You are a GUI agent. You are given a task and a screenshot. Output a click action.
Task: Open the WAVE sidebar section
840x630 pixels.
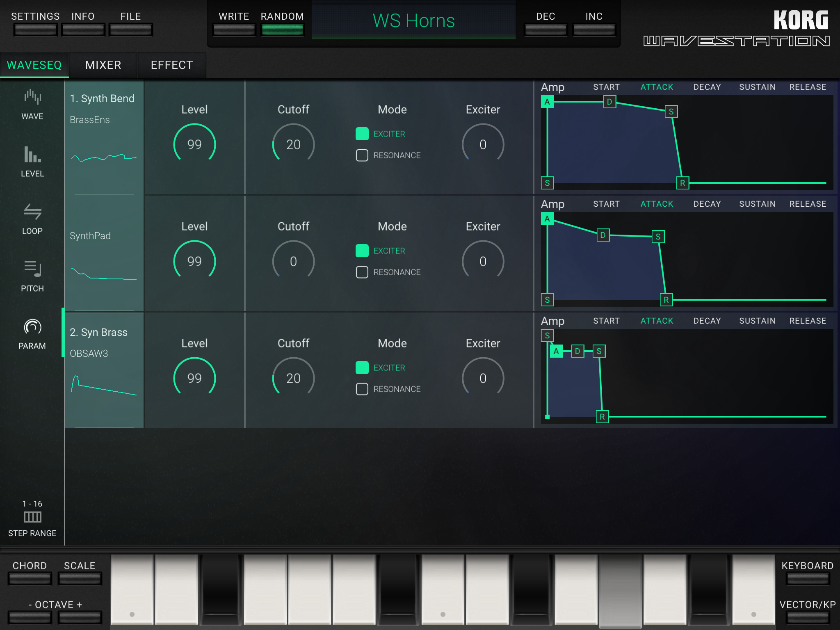click(32, 105)
